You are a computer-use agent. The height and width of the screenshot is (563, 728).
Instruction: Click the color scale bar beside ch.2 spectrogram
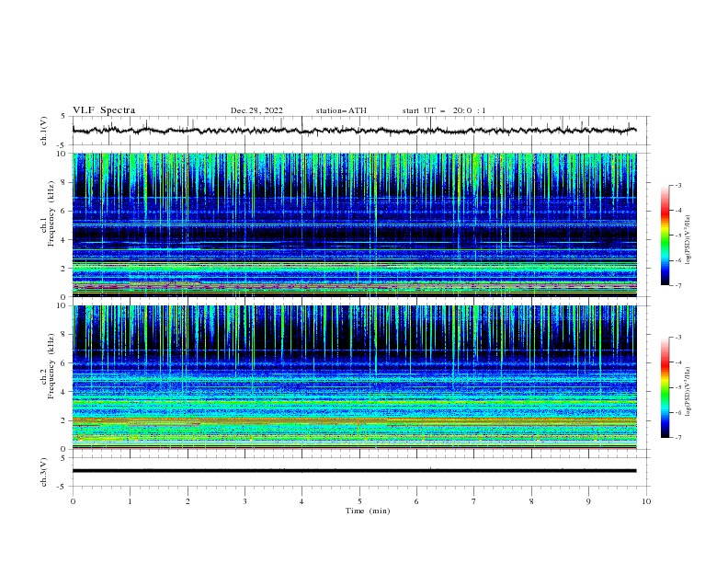click(665, 387)
